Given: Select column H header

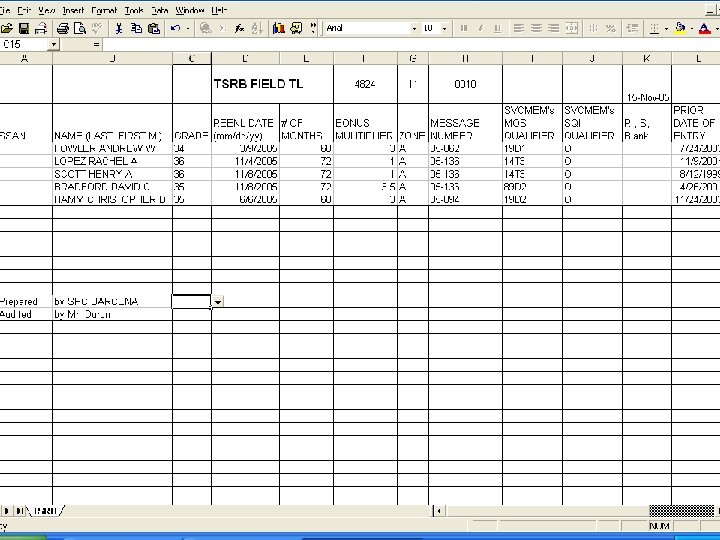Looking at the screenshot, I should tap(465, 58).
